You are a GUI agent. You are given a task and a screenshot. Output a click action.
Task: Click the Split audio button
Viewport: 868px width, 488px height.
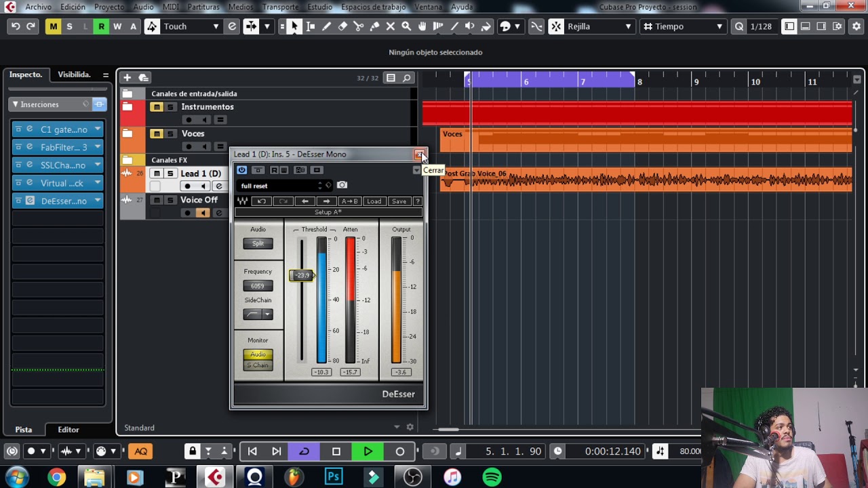(258, 243)
